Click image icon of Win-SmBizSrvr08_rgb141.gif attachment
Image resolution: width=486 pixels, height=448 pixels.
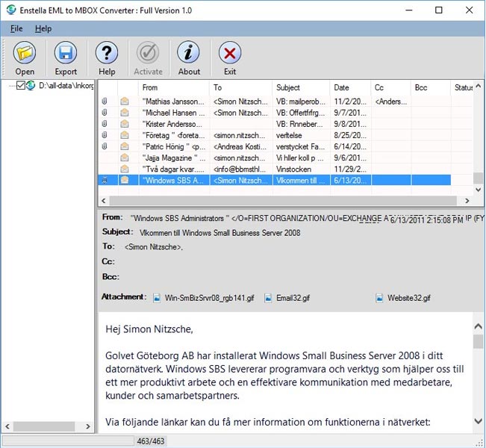(157, 298)
